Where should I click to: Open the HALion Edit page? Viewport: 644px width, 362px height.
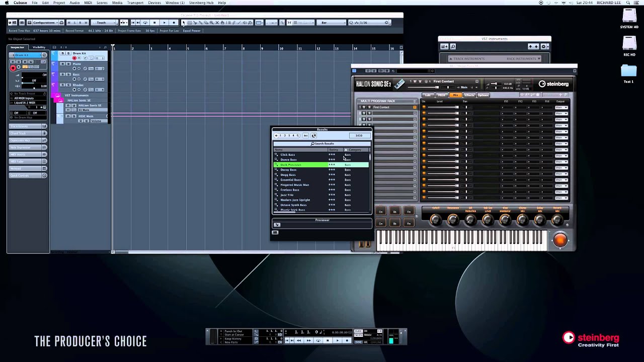pyautogui.click(x=428, y=95)
